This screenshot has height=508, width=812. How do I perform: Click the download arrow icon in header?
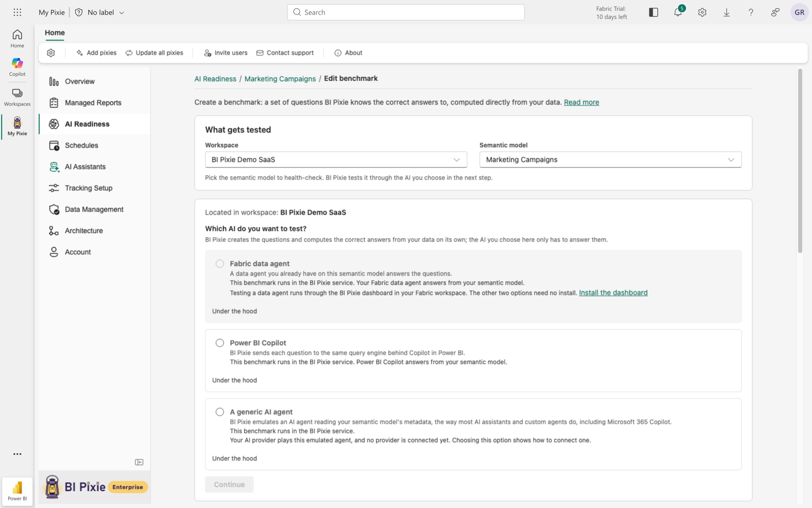tap(726, 12)
